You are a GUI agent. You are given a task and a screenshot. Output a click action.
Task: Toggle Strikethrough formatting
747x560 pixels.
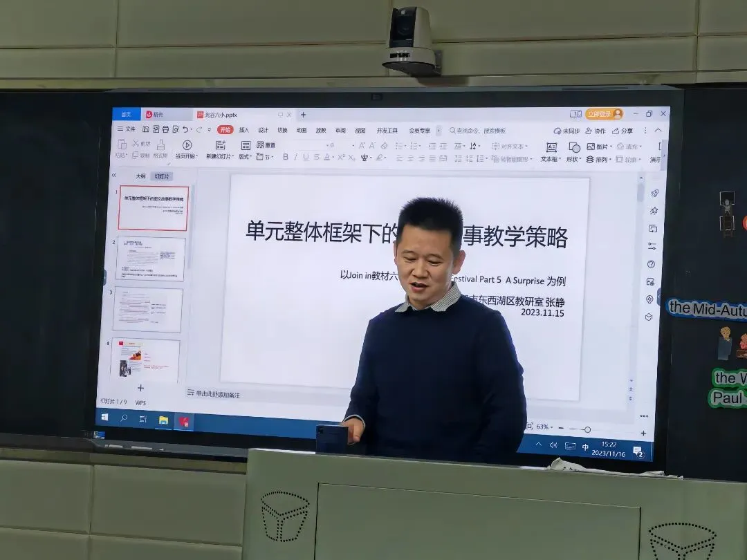coord(317,157)
